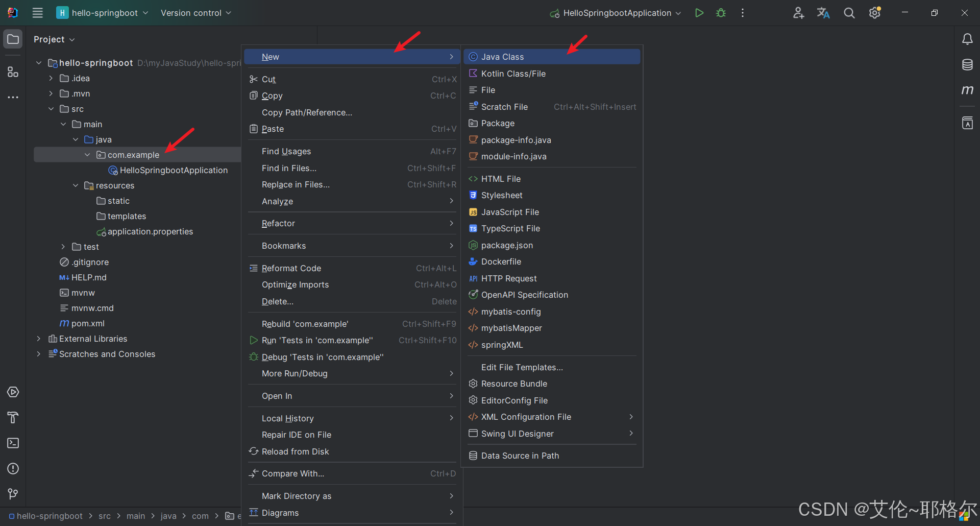
Task: Click the Dockerfile whale icon
Action: [473, 261]
